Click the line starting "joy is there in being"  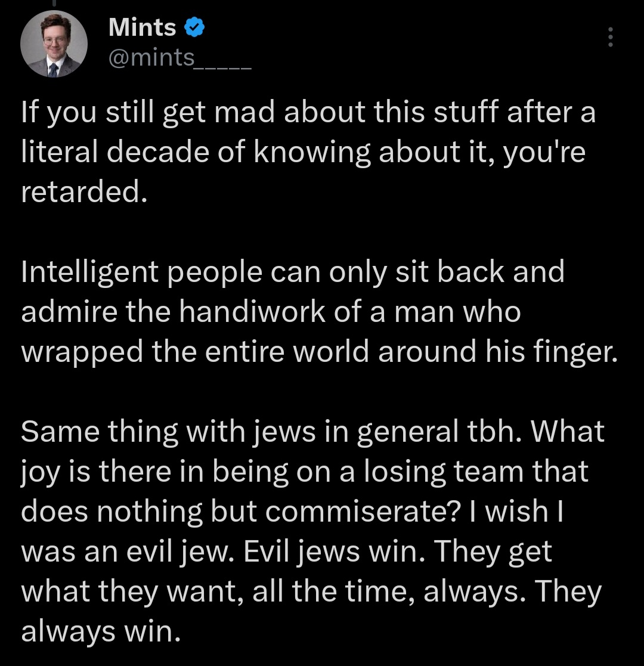point(305,472)
